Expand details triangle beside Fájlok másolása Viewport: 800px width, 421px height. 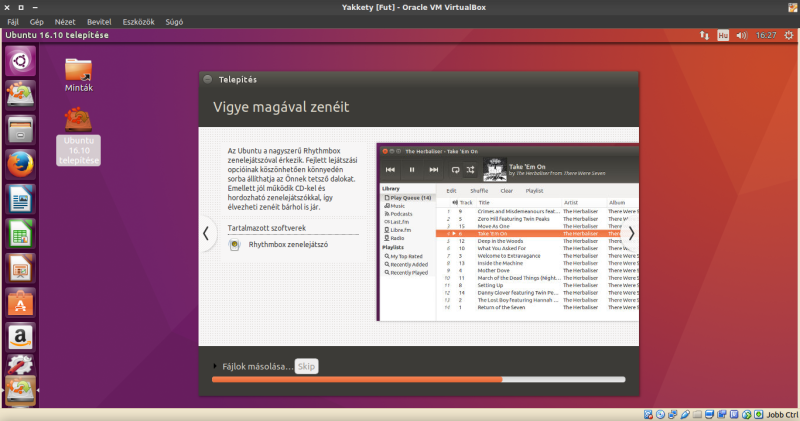pos(214,367)
